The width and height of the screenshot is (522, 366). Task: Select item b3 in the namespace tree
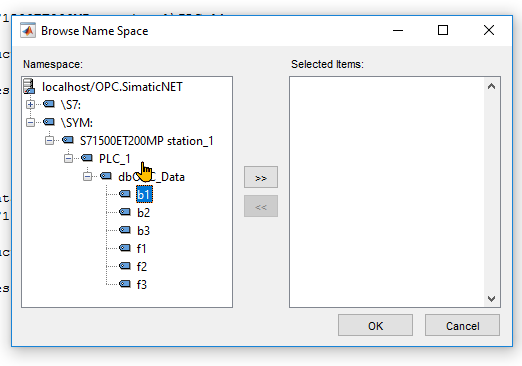coord(144,230)
